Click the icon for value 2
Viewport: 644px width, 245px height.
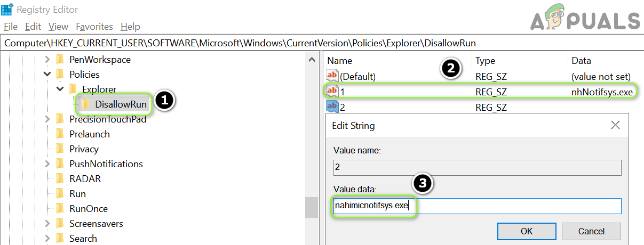tap(332, 107)
